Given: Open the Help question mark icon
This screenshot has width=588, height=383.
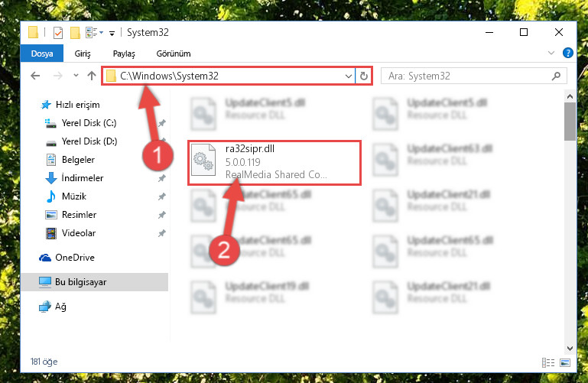Looking at the screenshot, I should pos(568,53).
